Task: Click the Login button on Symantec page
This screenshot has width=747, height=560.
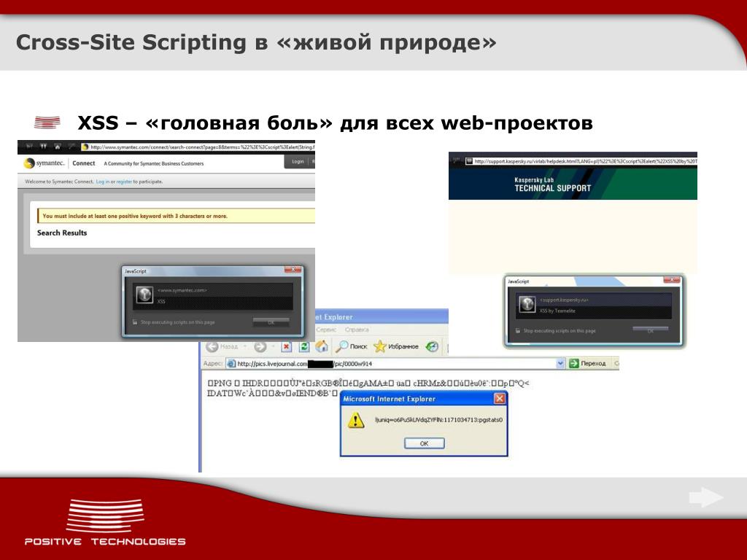Action: click(298, 161)
